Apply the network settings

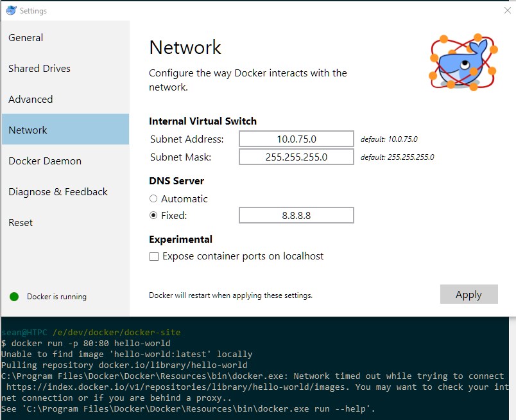[x=469, y=294]
